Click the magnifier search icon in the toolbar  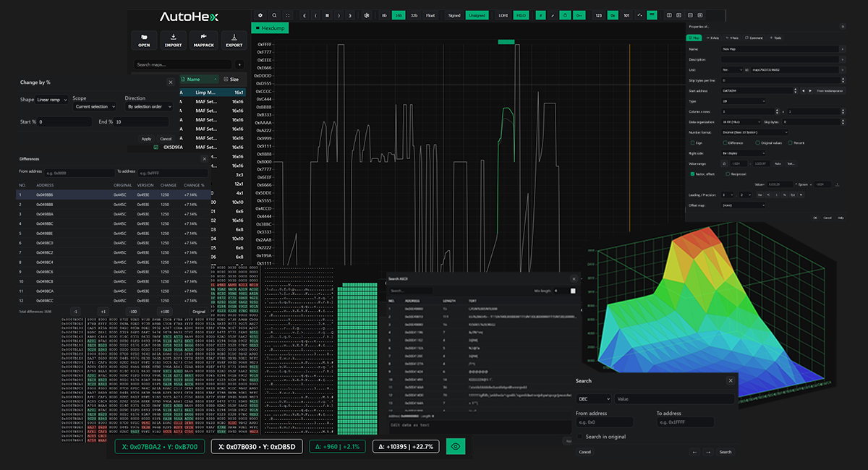click(274, 15)
